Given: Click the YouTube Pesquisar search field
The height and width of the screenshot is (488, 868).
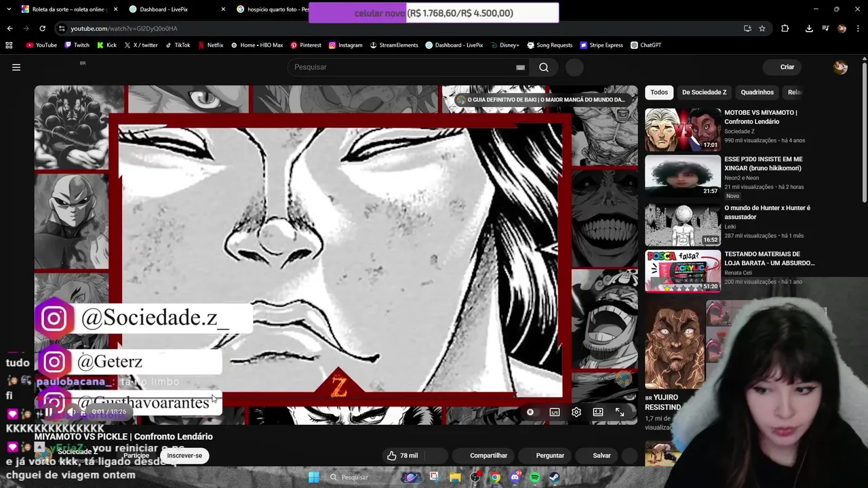Looking at the screenshot, I should (x=410, y=67).
